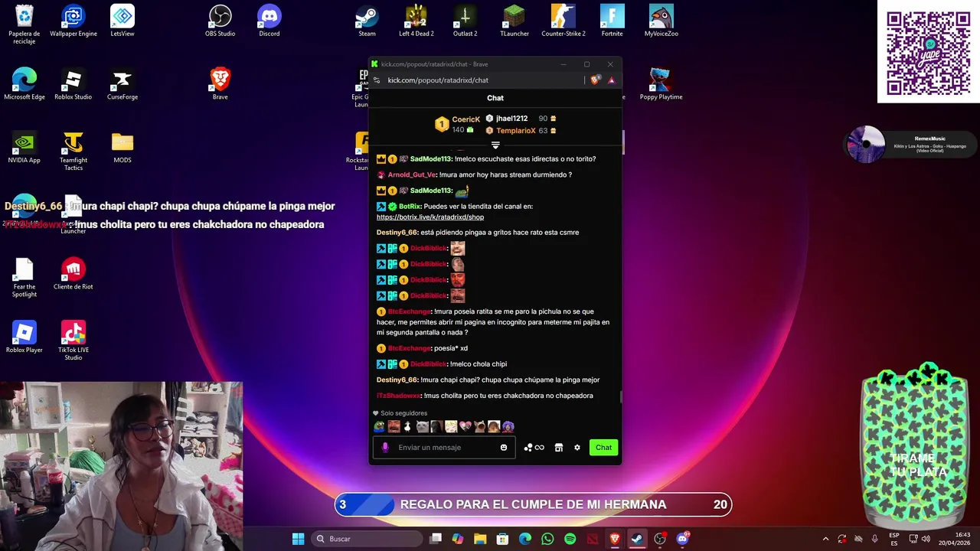Open the botrix.live shop link
The height and width of the screenshot is (551, 980).
pyautogui.click(x=430, y=217)
